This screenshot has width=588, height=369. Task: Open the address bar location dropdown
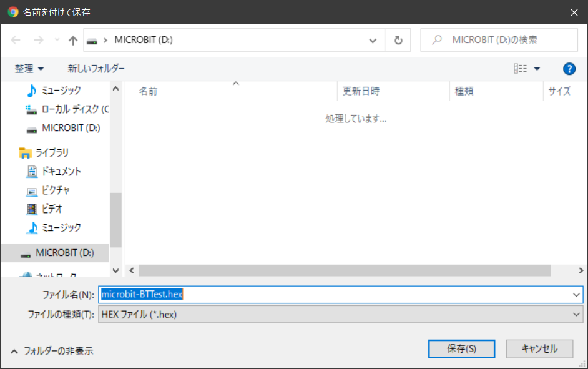[373, 39]
